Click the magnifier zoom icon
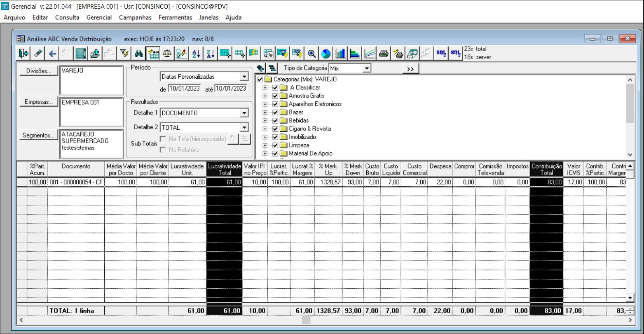 [x=312, y=54]
